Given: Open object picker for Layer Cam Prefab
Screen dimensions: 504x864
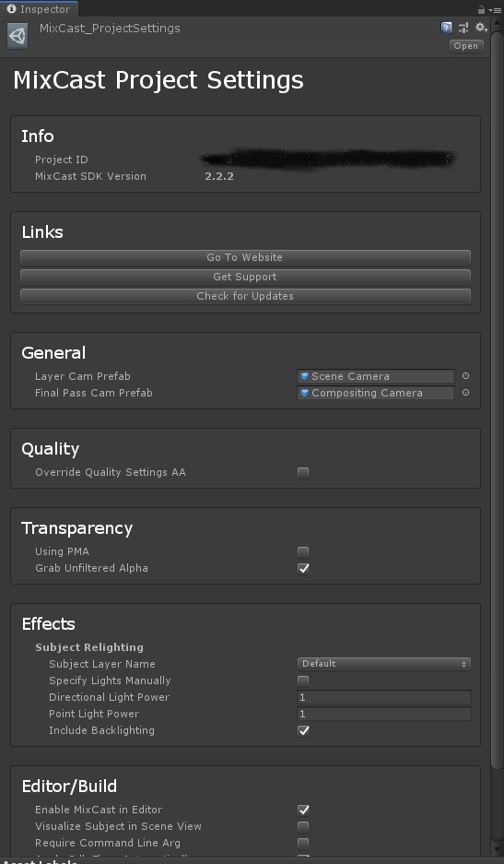Looking at the screenshot, I should pyautogui.click(x=465, y=376).
